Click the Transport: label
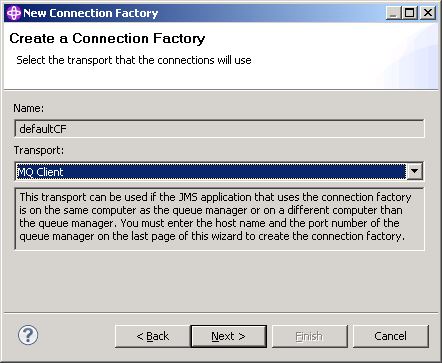The image size is (442, 363). [x=39, y=150]
